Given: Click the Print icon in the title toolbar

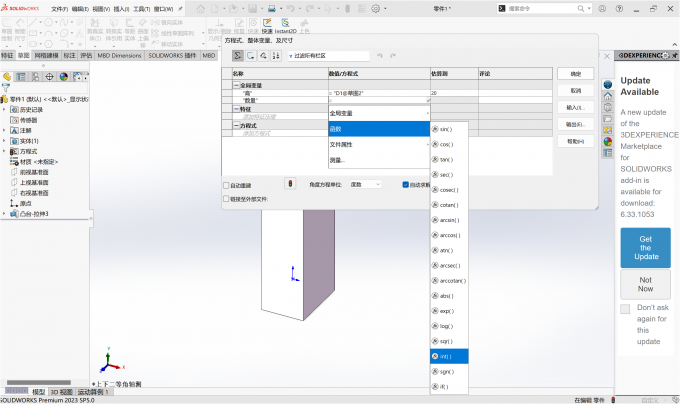Looking at the screenshot, I should click(x=271, y=8).
